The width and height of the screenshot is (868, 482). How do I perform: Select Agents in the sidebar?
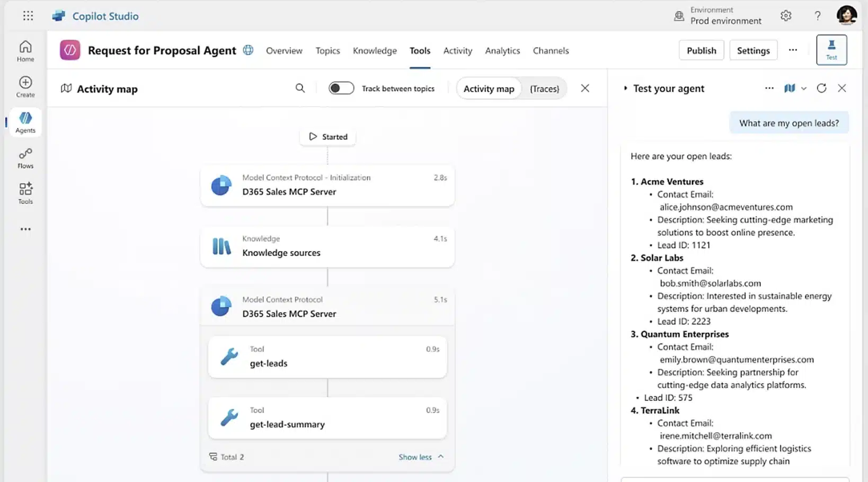[x=25, y=122]
